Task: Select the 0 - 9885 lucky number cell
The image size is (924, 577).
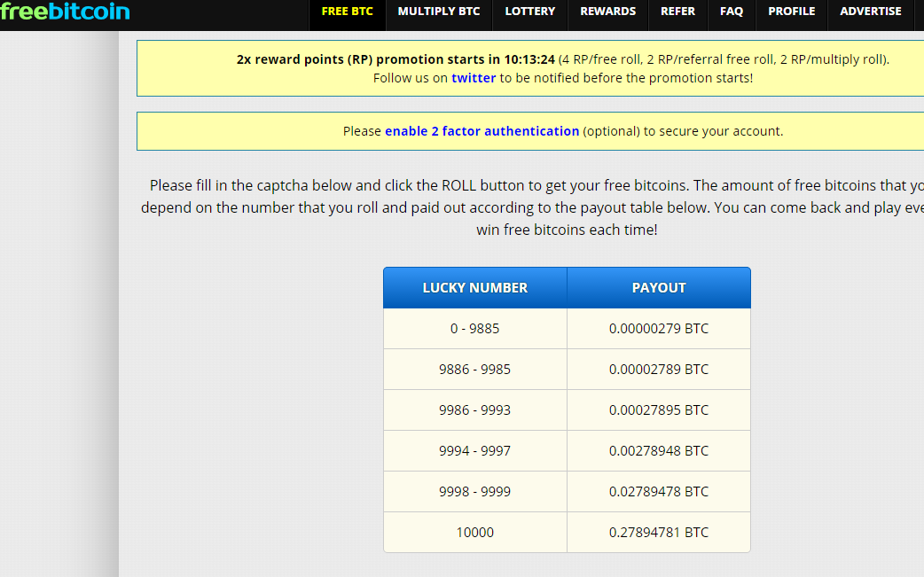Action: coord(475,329)
